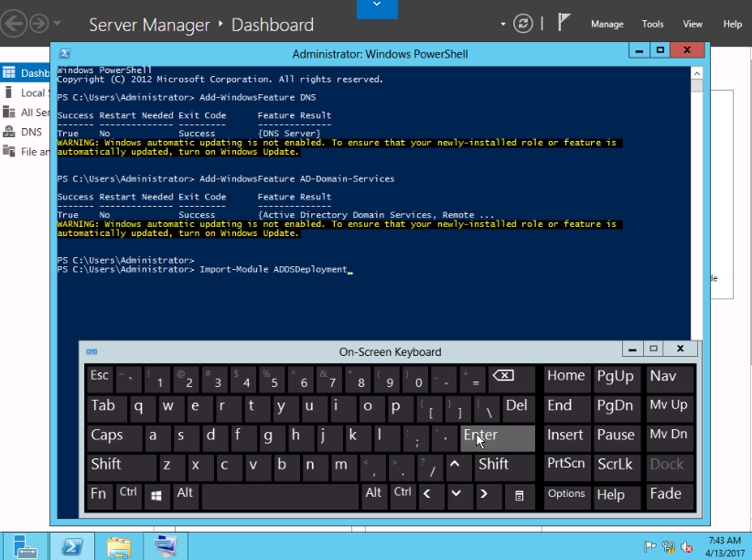Click the PowerShell window title bar icon
The image size is (752, 560).
click(65, 53)
